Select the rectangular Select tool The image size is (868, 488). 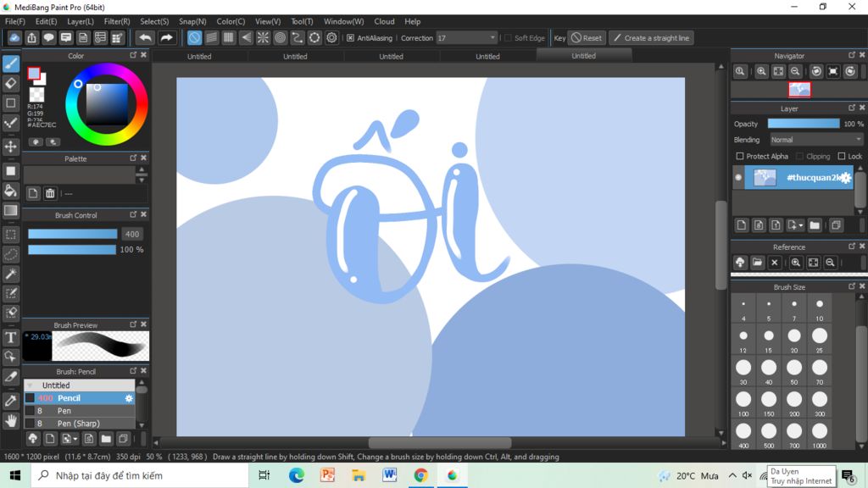point(11,235)
